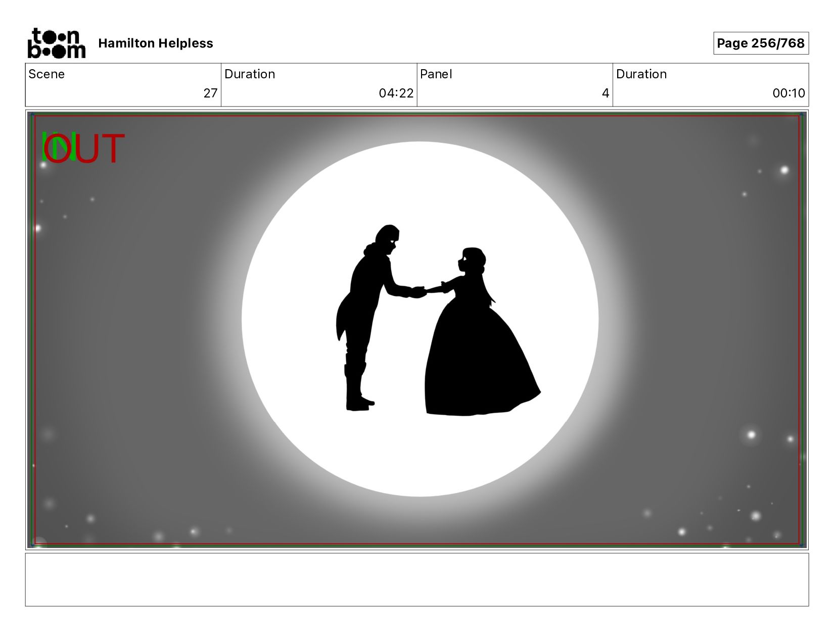The height and width of the screenshot is (644, 834).
Task: Click the red "OUT" camera marker
Action: [84, 148]
